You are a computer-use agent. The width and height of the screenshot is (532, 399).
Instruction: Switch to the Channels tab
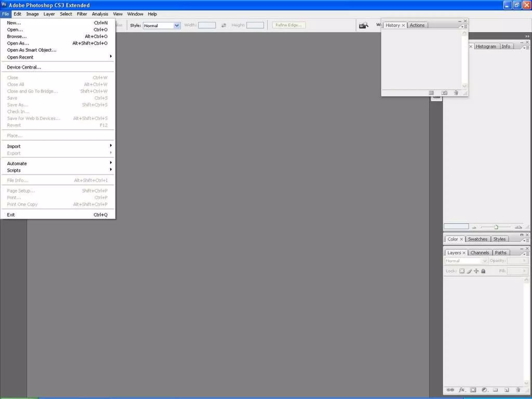(480, 252)
